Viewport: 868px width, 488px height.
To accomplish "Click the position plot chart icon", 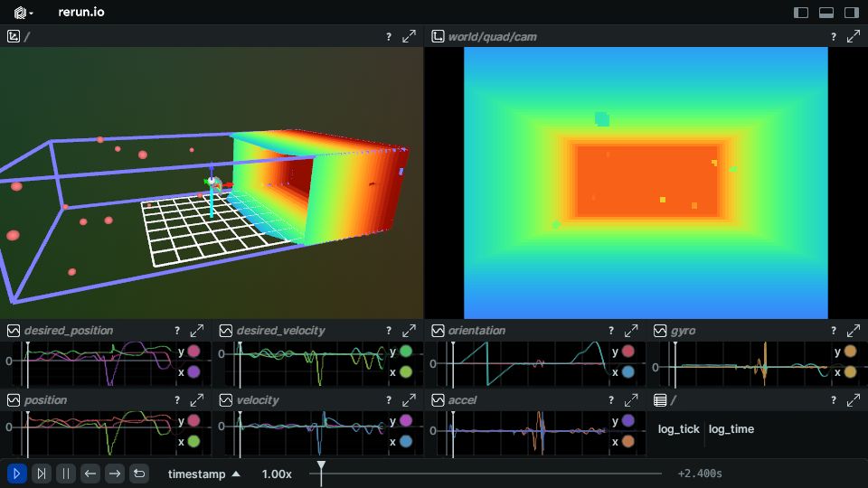I will pyautogui.click(x=14, y=400).
